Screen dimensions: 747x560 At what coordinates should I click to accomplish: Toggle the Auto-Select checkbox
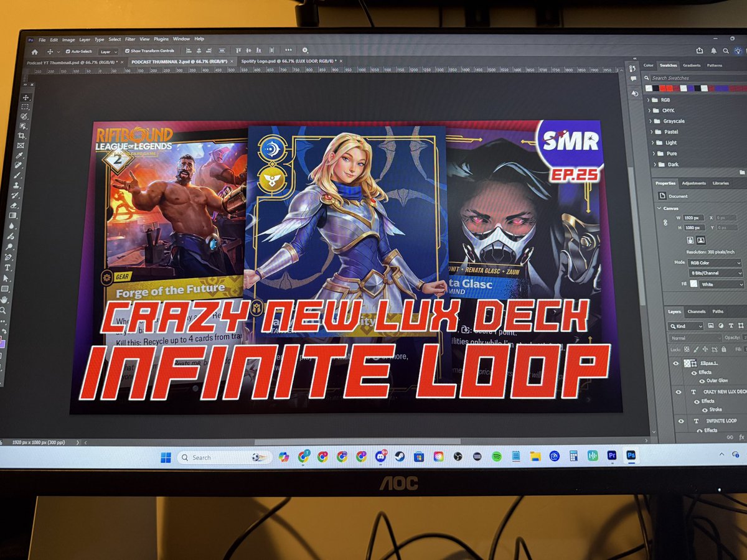68,51
